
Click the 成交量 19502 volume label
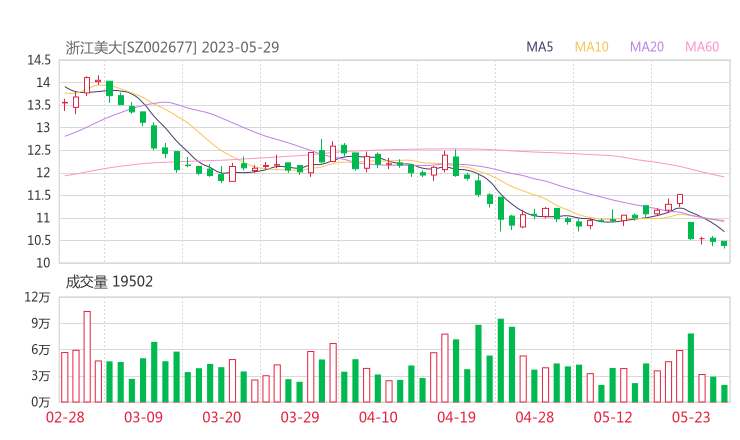click(x=109, y=282)
